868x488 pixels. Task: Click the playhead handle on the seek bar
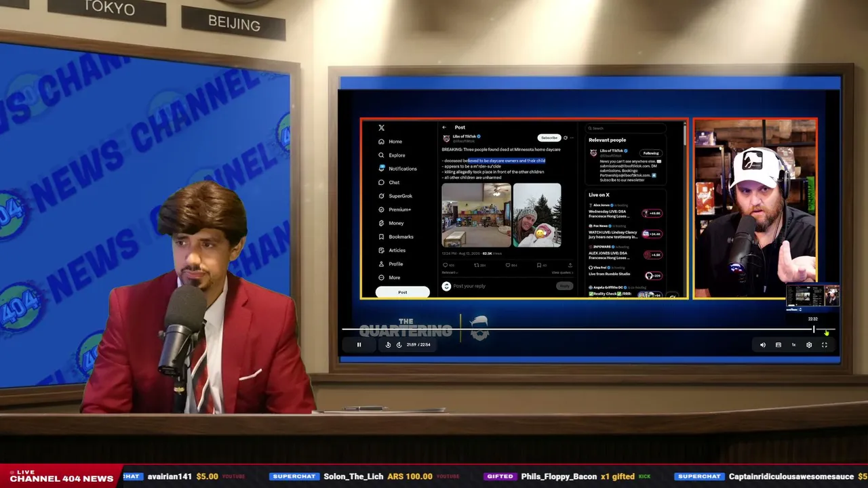click(x=814, y=329)
